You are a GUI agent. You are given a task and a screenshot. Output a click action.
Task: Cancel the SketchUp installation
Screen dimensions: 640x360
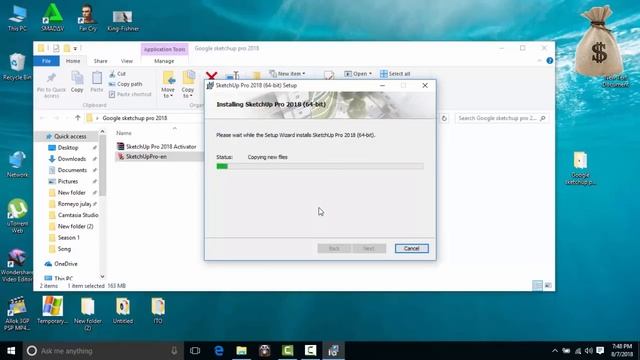point(411,248)
